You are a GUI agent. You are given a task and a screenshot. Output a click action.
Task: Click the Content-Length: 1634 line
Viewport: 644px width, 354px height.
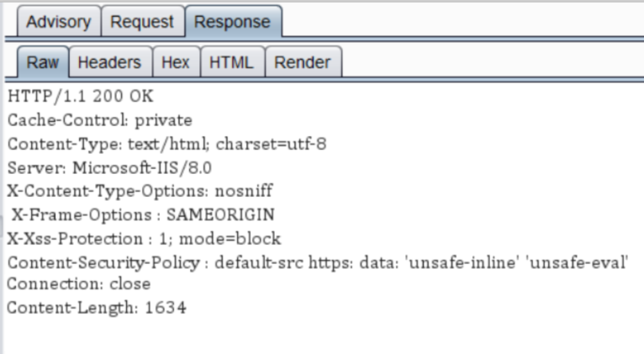coord(96,308)
